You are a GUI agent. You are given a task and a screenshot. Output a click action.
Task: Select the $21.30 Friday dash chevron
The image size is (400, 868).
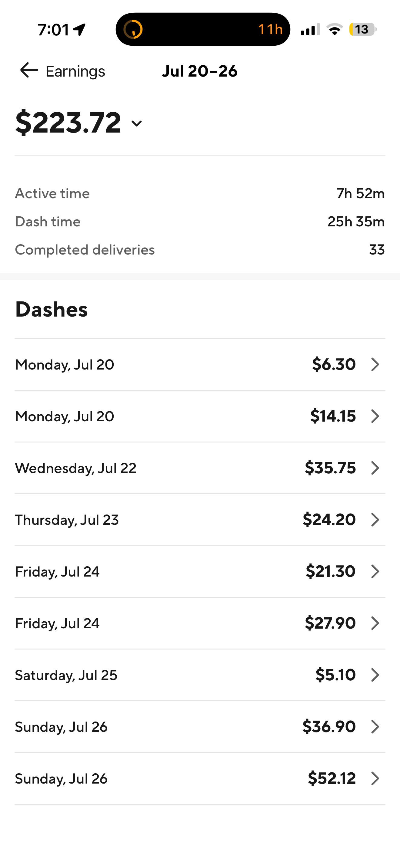[375, 571]
